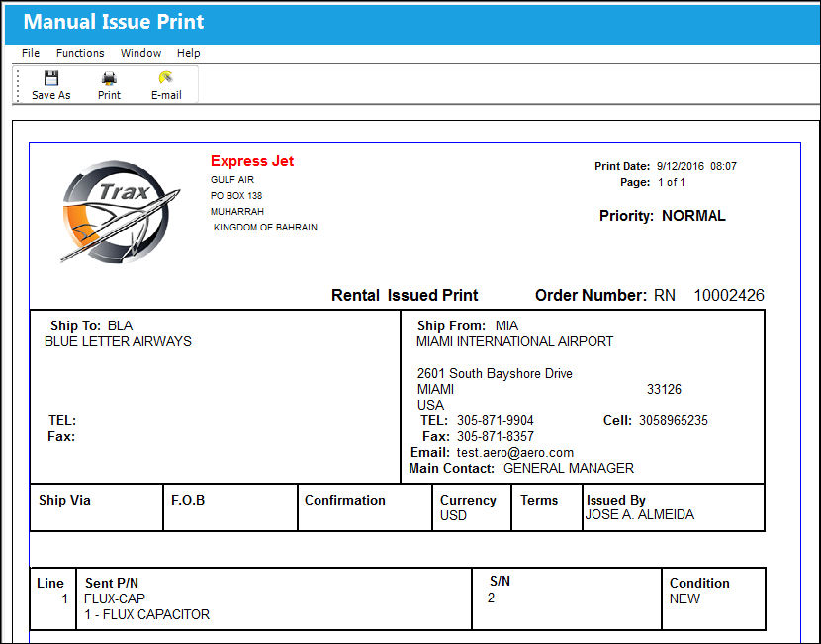The image size is (821, 644).
Task: Open the Help menu
Action: (x=189, y=53)
